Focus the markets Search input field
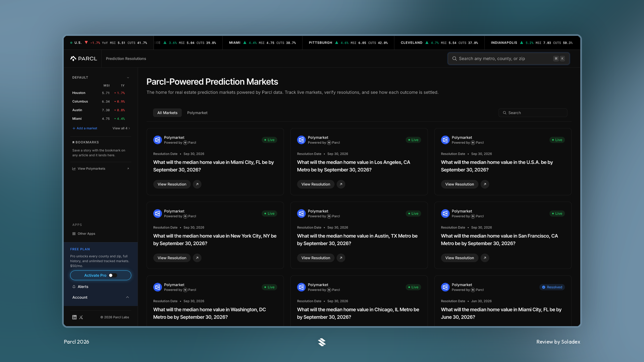644x362 pixels. pyautogui.click(x=533, y=113)
